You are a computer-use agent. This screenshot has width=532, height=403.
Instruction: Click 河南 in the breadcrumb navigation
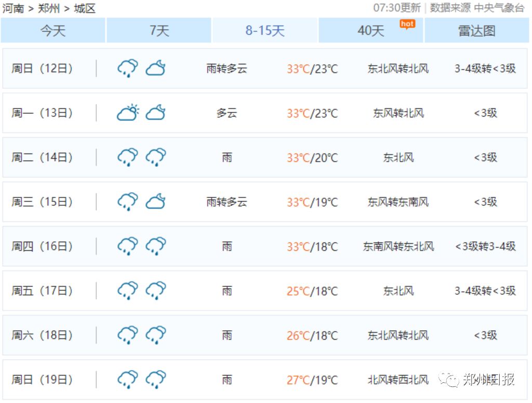coord(14,8)
